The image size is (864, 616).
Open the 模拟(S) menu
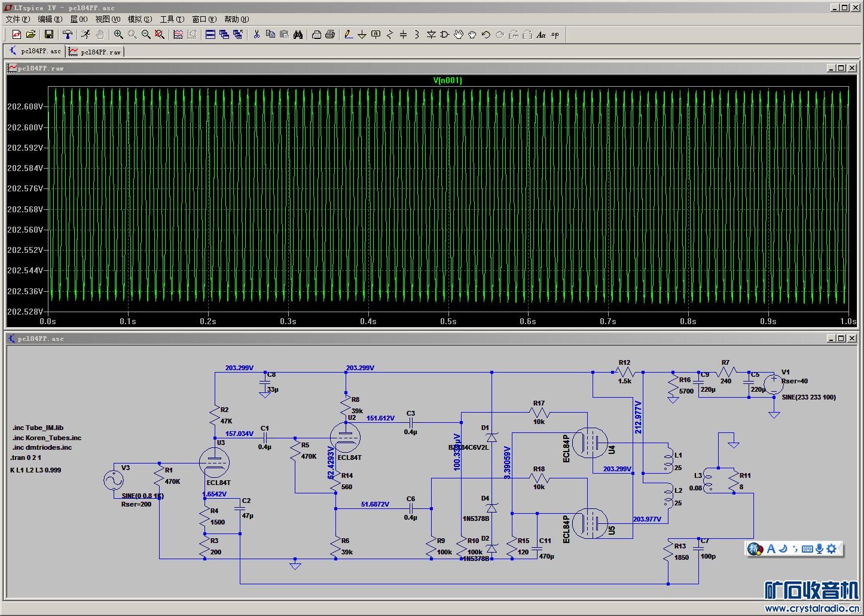[x=140, y=19]
